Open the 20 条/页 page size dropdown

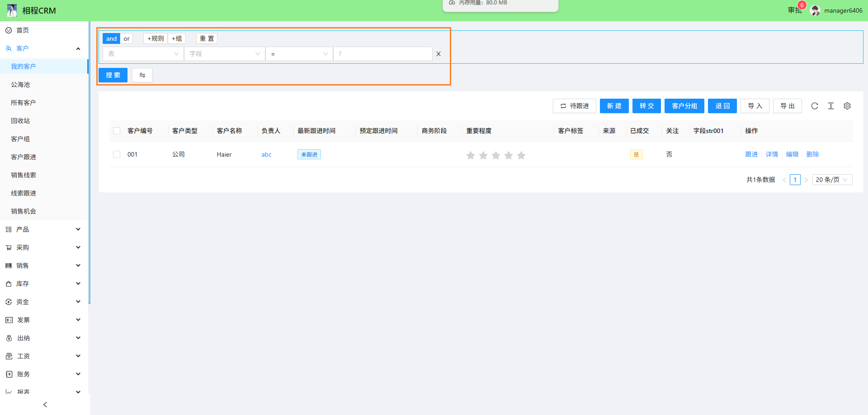pyautogui.click(x=832, y=180)
